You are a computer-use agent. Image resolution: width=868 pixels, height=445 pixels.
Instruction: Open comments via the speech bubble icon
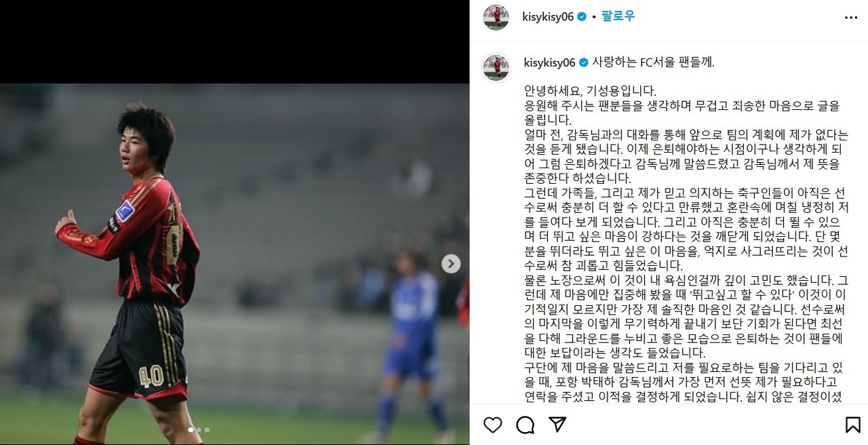[525, 425]
